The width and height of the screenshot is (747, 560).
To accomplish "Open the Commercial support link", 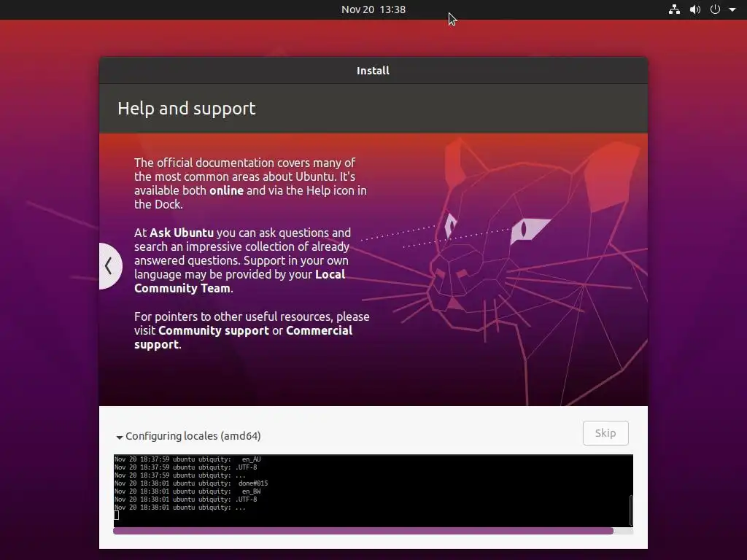I will 244,338.
